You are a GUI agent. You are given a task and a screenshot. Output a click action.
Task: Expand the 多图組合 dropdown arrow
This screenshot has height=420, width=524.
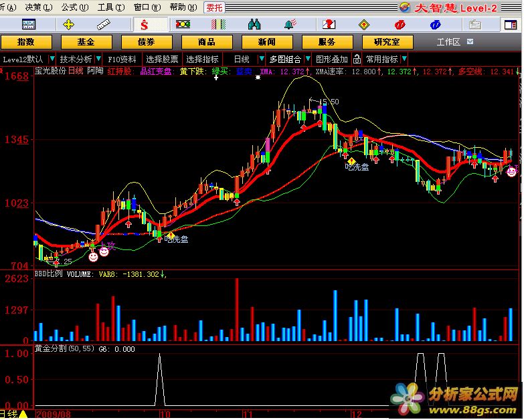[x=308, y=59]
